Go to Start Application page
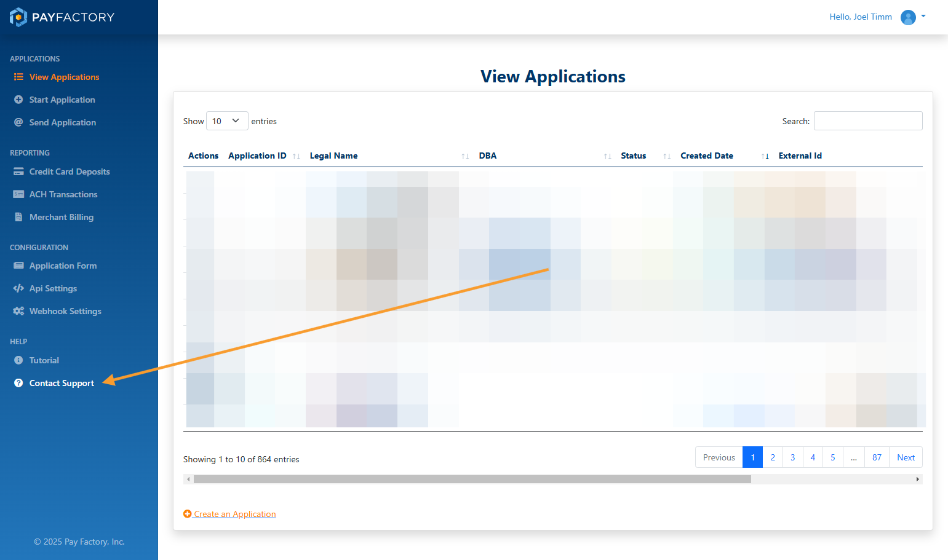 (62, 100)
